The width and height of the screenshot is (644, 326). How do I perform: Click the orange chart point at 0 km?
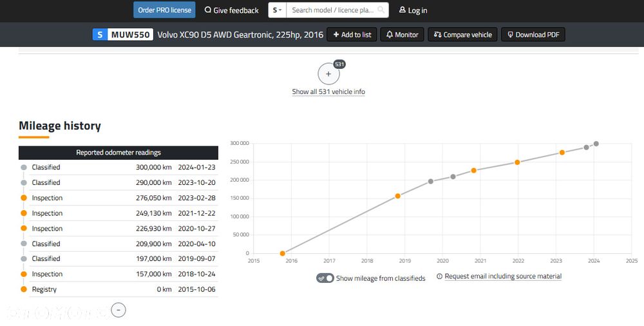pyautogui.click(x=283, y=254)
